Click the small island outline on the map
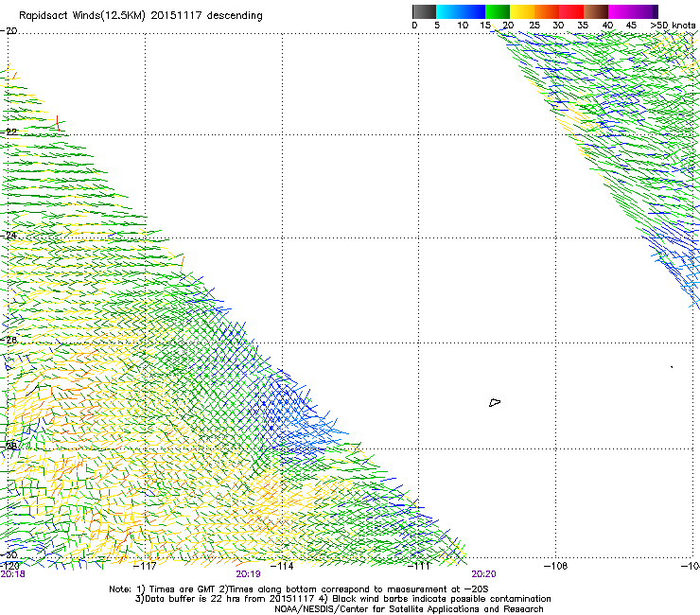The height and width of the screenshot is (615, 700). point(495,403)
